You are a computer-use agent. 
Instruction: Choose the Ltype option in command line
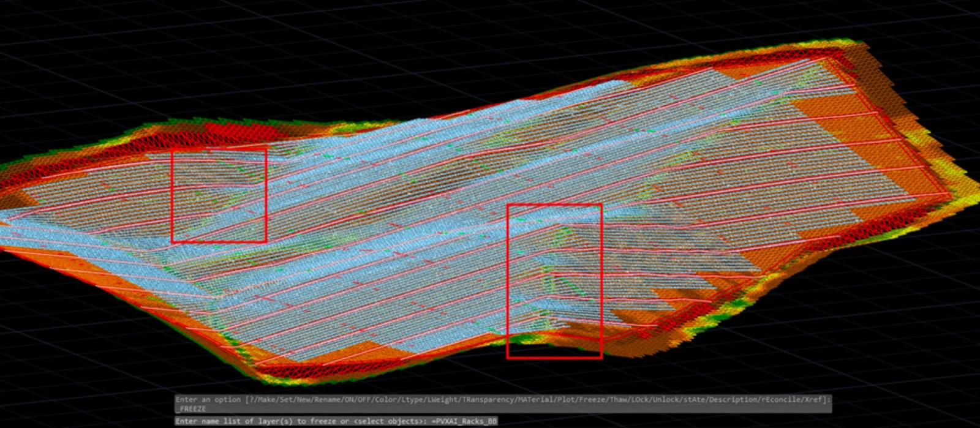[412, 400]
